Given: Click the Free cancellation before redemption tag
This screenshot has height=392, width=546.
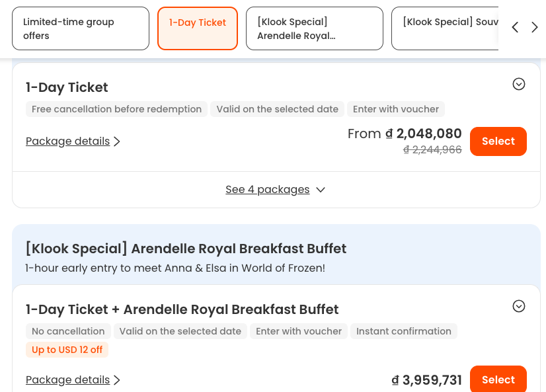Looking at the screenshot, I should (116, 109).
